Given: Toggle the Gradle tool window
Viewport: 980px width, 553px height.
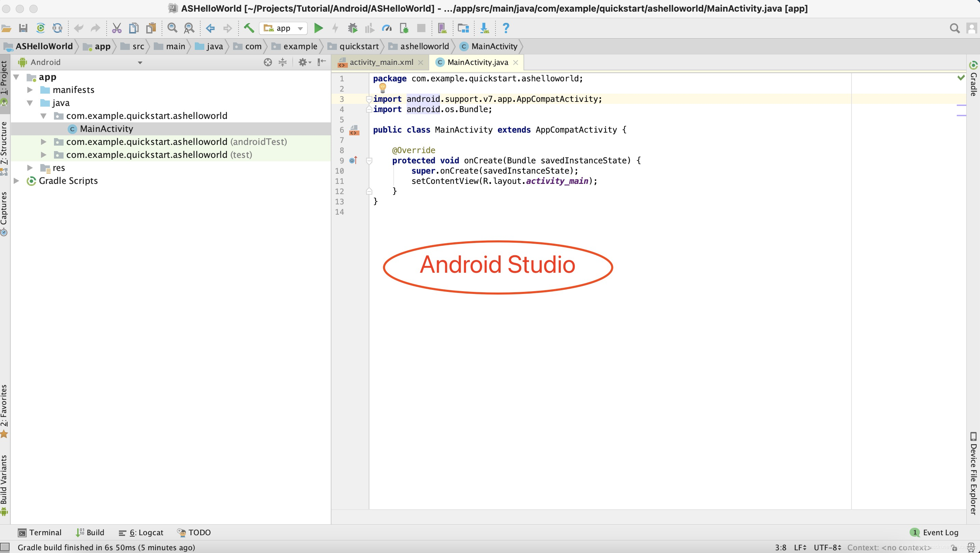Looking at the screenshot, I should (x=974, y=78).
